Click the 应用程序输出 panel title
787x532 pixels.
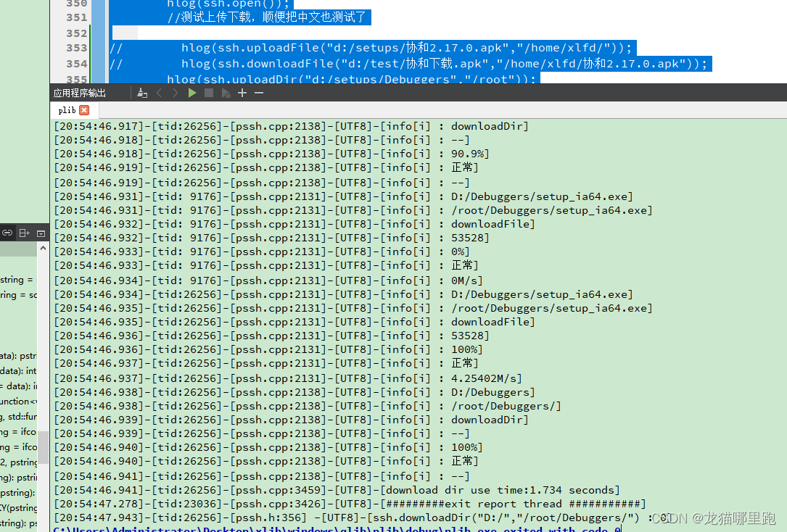click(80, 93)
